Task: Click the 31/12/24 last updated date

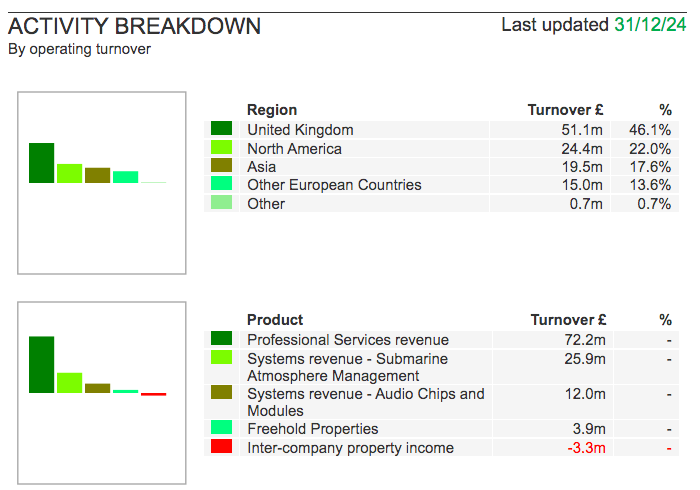Action: tap(652, 25)
